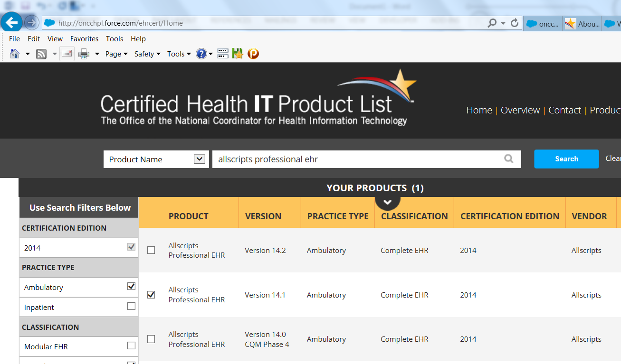
Task: Click the Read Mail envelope icon
Action: pos(67,54)
